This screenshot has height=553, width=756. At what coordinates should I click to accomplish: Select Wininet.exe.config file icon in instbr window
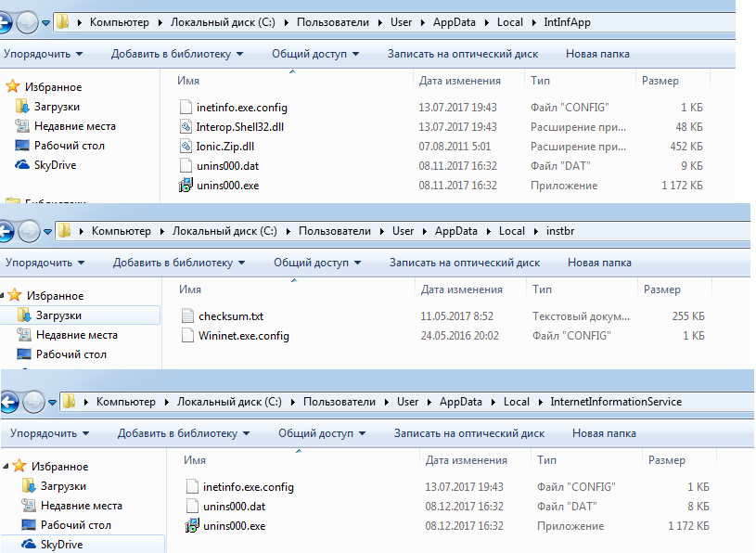187,336
